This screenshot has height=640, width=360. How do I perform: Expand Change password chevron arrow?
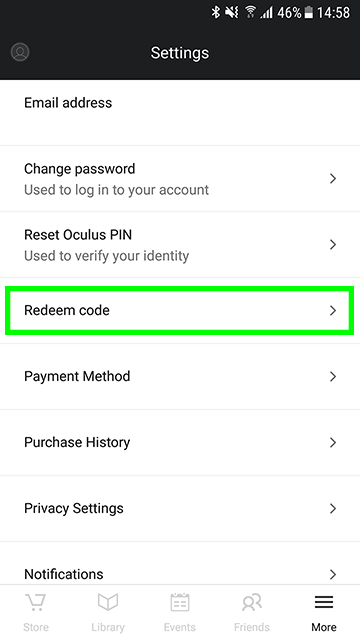tap(333, 178)
